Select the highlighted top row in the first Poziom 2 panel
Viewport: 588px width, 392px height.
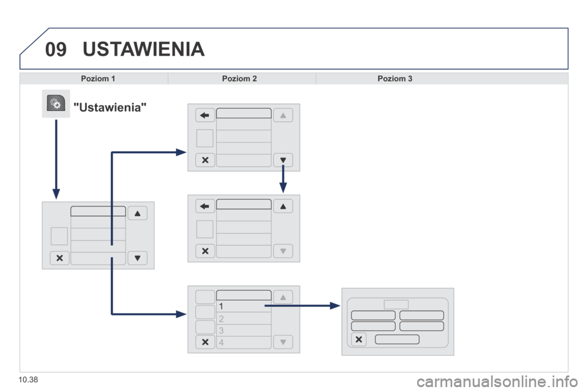point(244,113)
